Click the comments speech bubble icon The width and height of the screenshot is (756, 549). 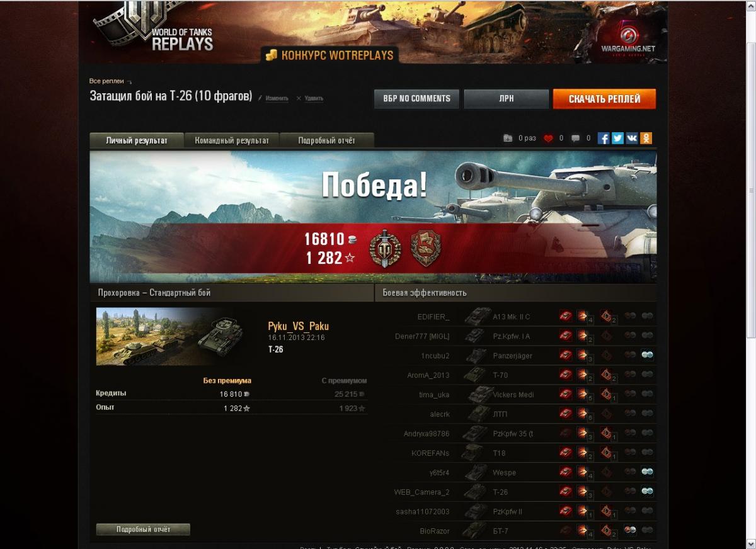click(x=576, y=139)
